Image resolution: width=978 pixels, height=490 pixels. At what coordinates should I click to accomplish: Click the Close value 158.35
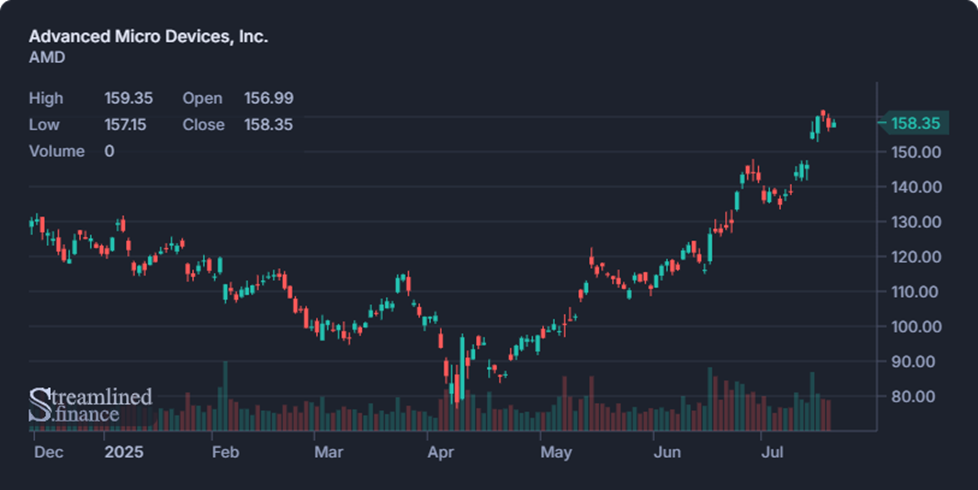point(268,125)
